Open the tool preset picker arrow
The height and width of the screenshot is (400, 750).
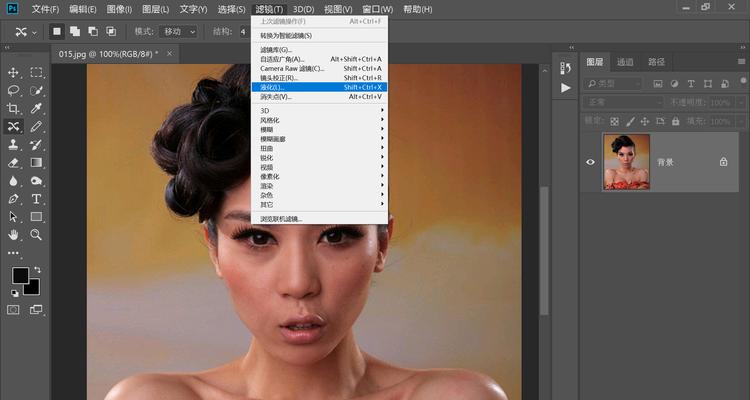tap(34, 33)
